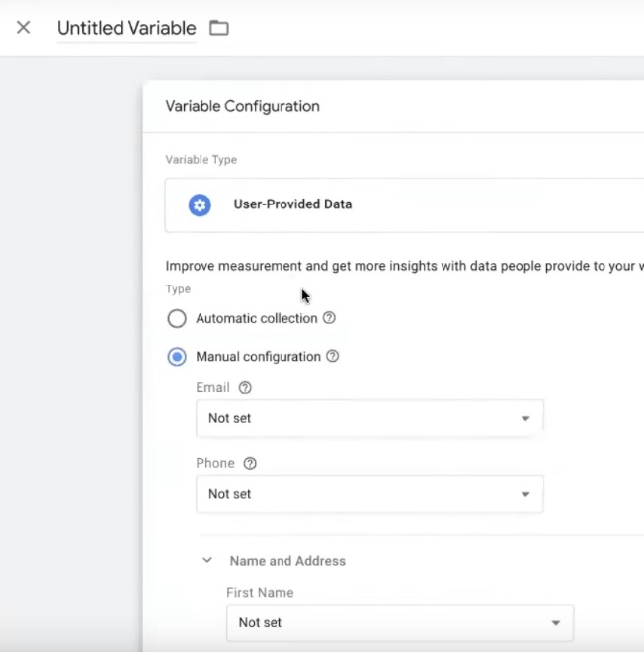Click the Manual configuration label text
This screenshot has height=652, width=644.
pos(258,356)
